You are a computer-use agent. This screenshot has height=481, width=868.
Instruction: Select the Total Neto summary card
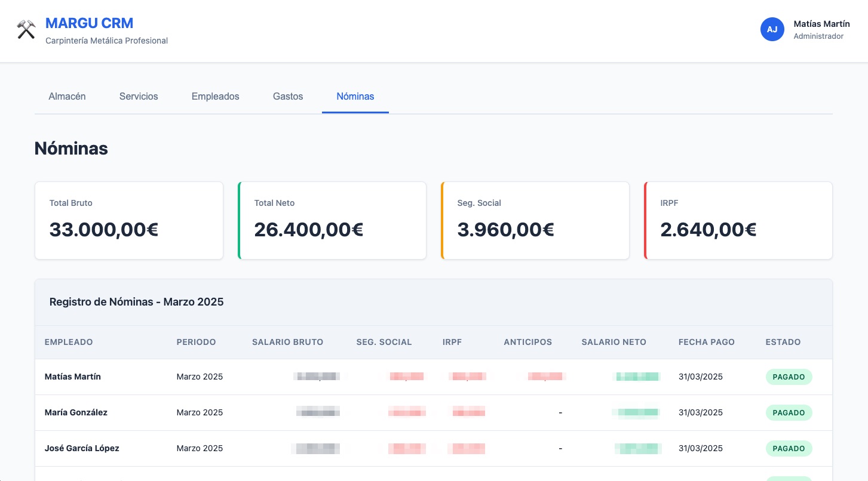332,221
